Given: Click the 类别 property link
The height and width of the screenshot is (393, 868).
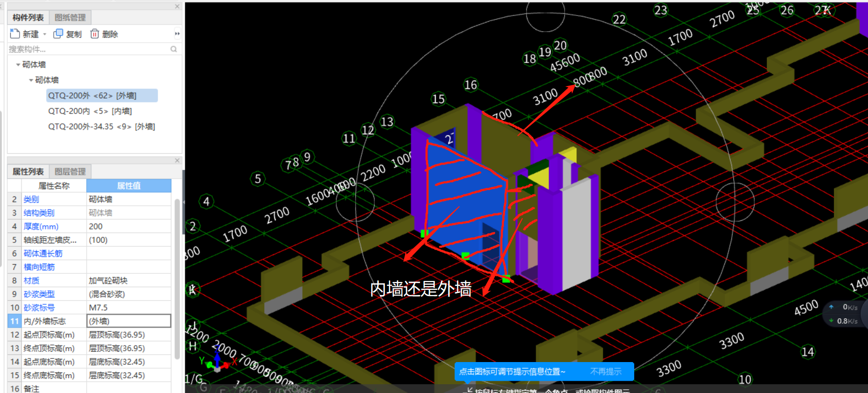Looking at the screenshot, I should 31,199.
